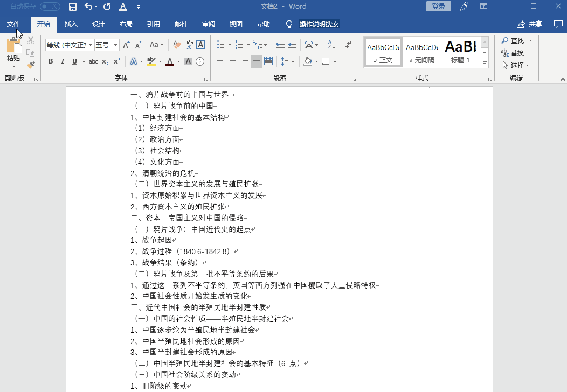Expand bullet list style dropdown
The height and width of the screenshot is (392, 567).
click(230, 45)
